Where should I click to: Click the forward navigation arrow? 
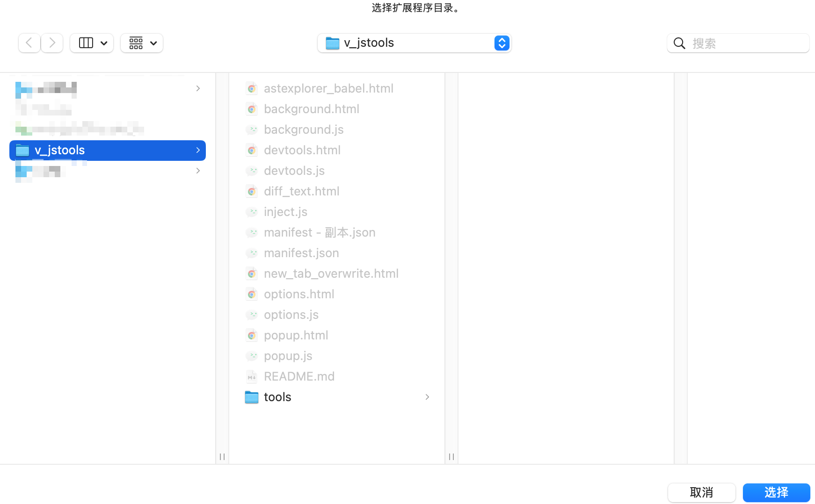(x=52, y=43)
